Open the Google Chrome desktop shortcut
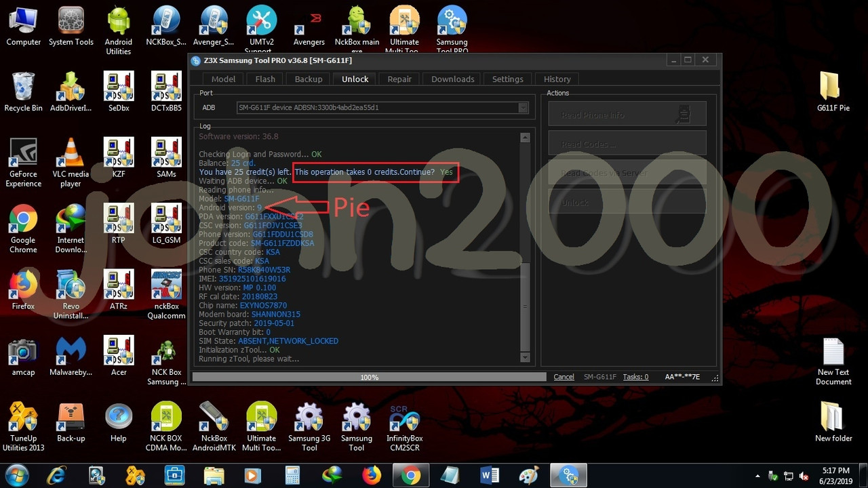This screenshot has height=488, width=868. [x=23, y=229]
